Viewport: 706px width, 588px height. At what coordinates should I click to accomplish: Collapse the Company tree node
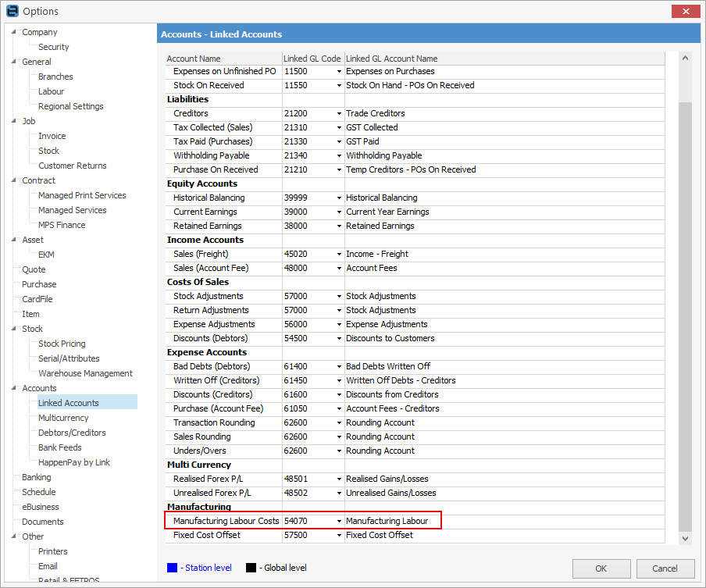(14, 32)
